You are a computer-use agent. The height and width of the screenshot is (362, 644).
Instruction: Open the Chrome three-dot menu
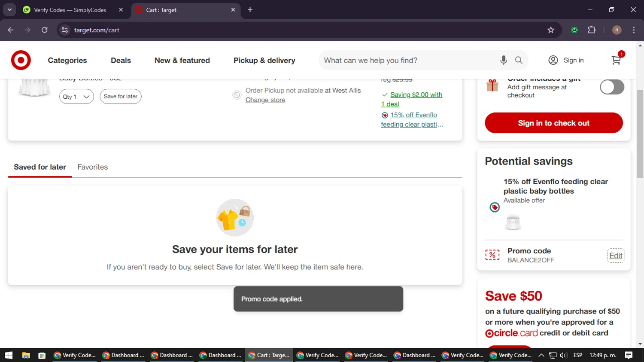coord(634,30)
